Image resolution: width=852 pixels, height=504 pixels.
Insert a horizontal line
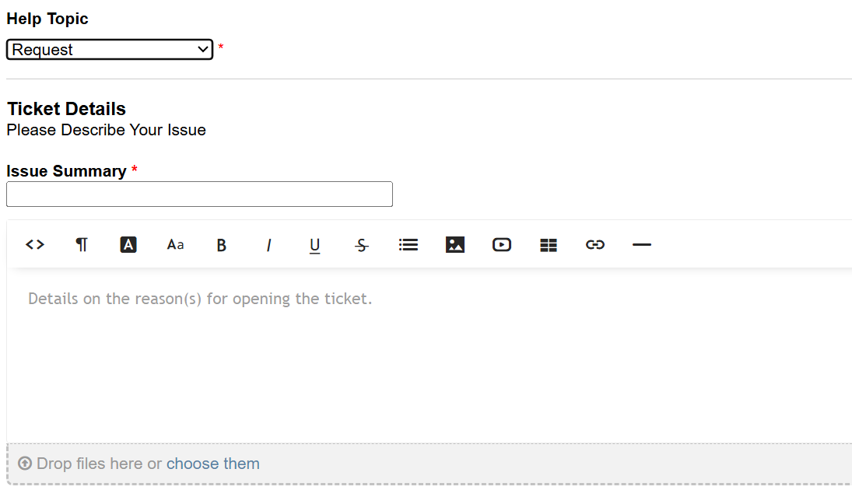642,245
